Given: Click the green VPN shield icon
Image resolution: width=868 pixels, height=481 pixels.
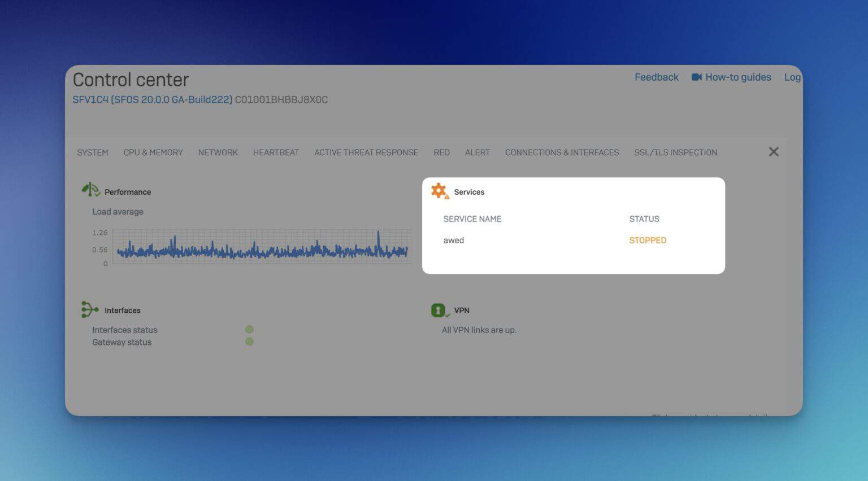Looking at the screenshot, I should (439, 309).
